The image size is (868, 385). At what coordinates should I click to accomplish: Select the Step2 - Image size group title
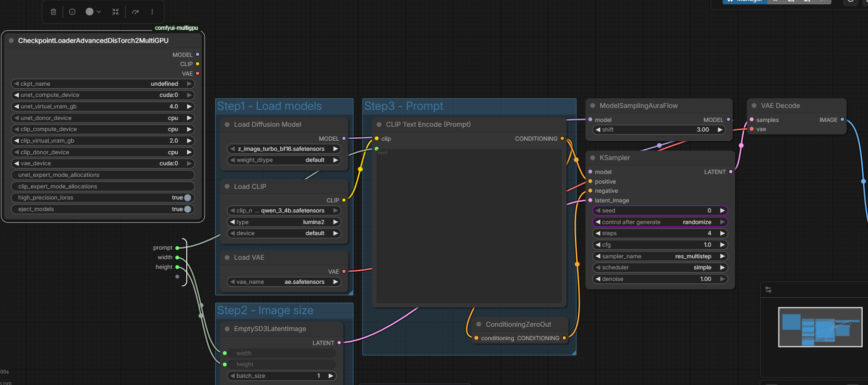click(x=265, y=310)
